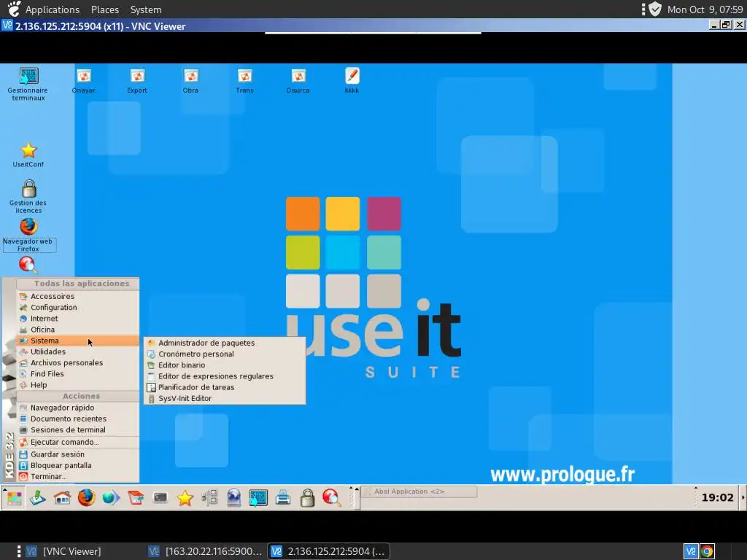
Task: Expand Navegador rápido menu entry
Action: click(x=77, y=408)
